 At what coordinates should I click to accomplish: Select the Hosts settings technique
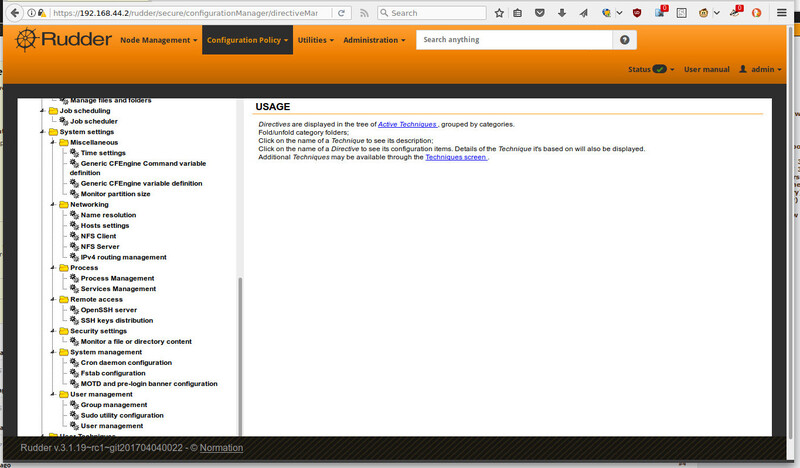tap(105, 226)
